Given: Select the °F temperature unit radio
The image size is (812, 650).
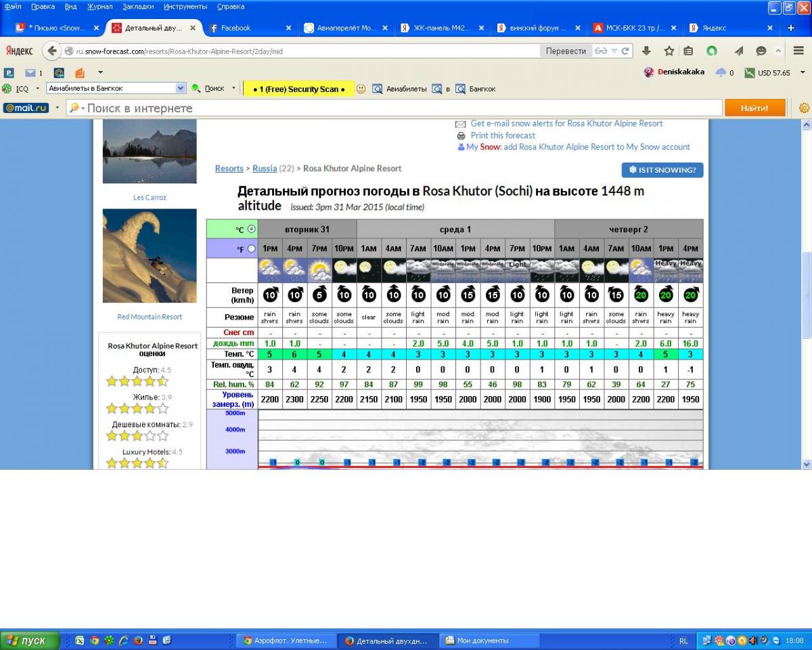Looking at the screenshot, I should click(x=252, y=248).
